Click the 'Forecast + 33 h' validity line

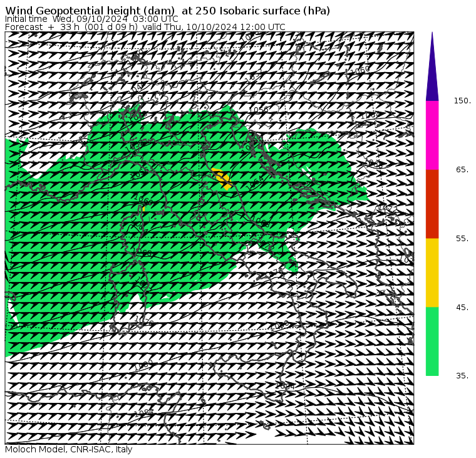[x=145, y=27]
